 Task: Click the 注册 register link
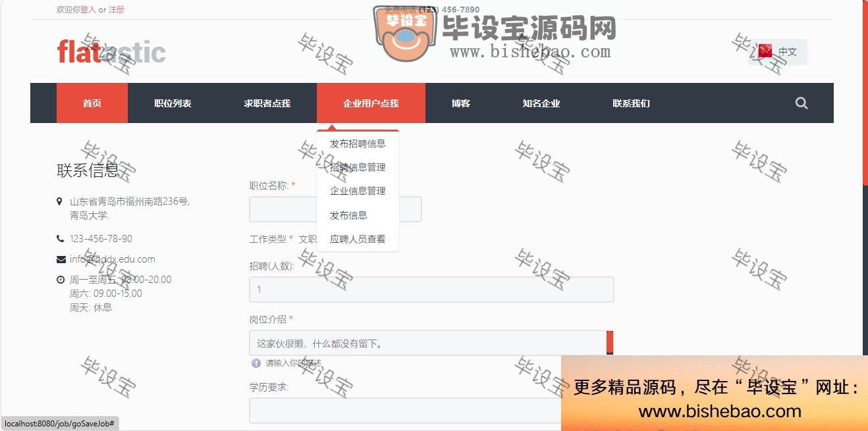[117, 10]
